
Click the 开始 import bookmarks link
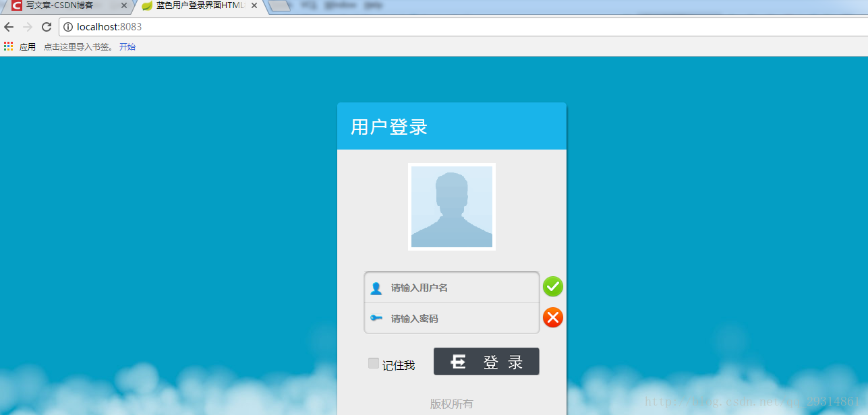click(127, 46)
